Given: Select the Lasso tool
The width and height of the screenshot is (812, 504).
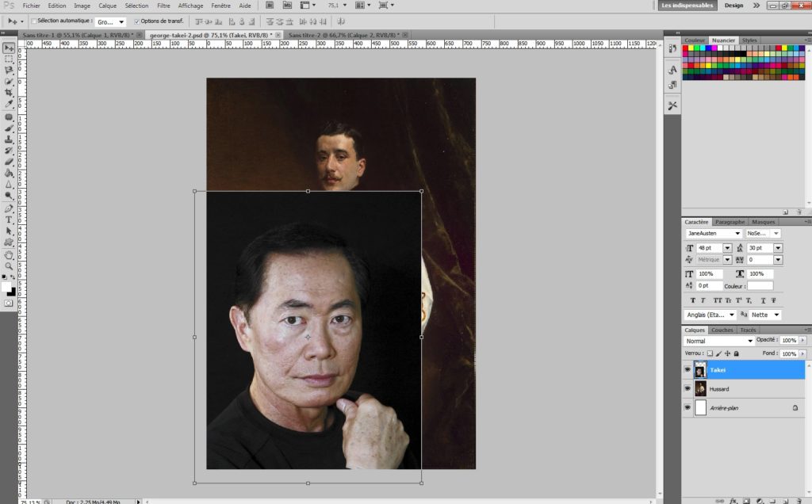Looking at the screenshot, I should (9, 70).
